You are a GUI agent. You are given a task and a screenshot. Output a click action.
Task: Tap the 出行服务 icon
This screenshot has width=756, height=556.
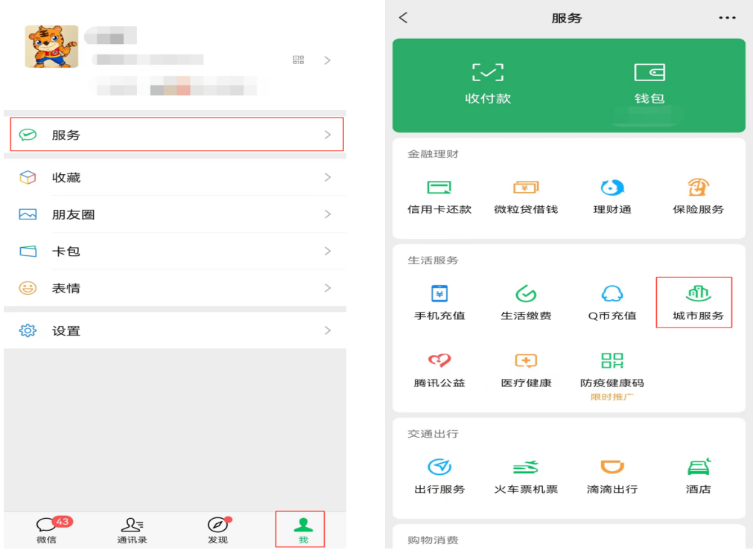click(x=439, y=467)
